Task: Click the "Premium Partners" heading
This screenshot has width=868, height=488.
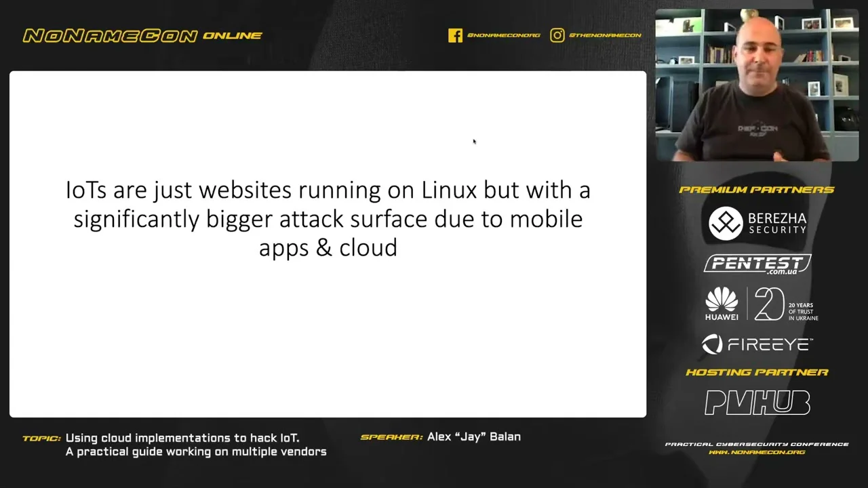Action: pyautogui.click(x=757, y=190)
